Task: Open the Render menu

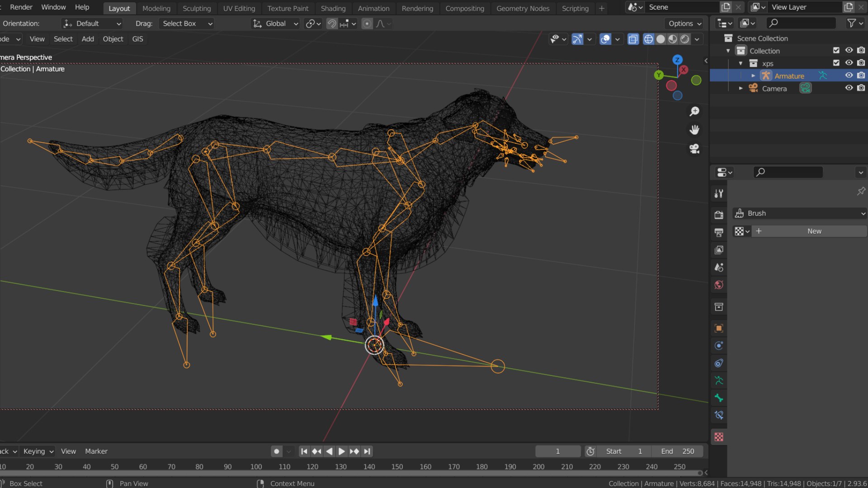Action: pos(21,7)
